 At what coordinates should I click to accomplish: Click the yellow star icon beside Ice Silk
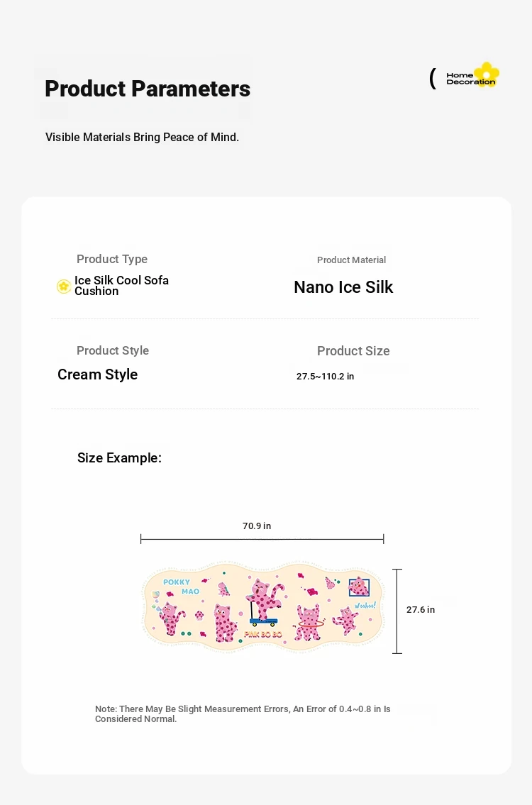(64, 286)
